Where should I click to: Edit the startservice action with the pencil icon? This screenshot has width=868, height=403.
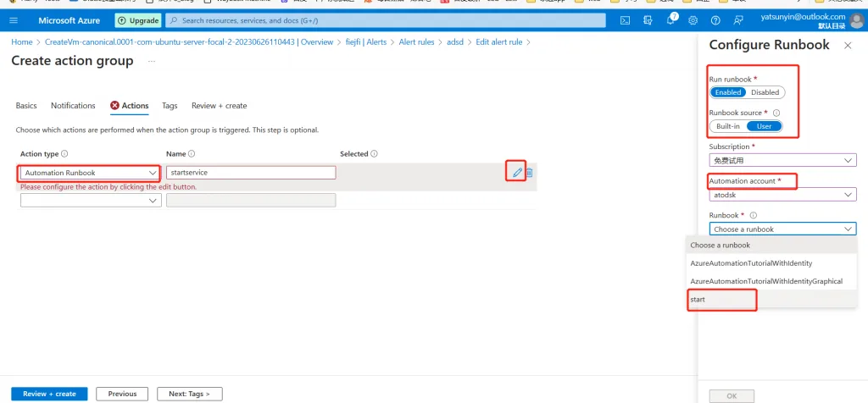pos(517,173)
